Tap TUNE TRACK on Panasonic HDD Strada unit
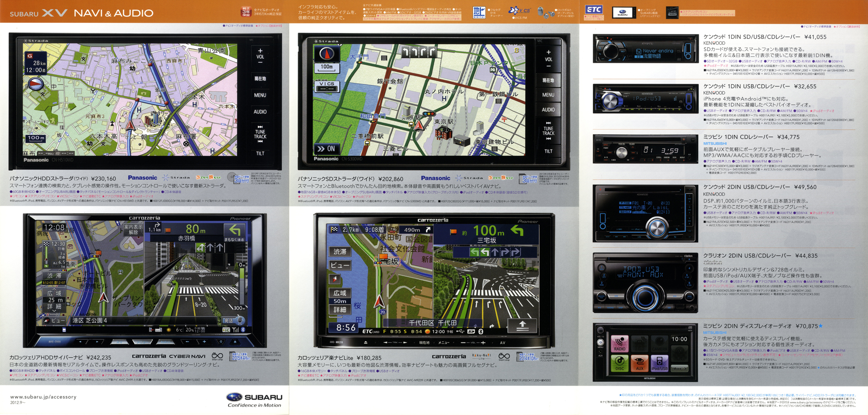The width and height of the screenshot is (868, 415). pyautogui.click(x=260, y=134)
